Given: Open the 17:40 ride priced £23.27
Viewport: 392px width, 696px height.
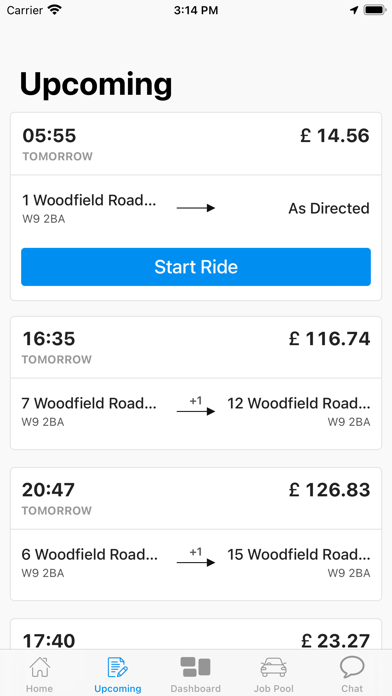Looking at the screenshot, I should 196,634.
